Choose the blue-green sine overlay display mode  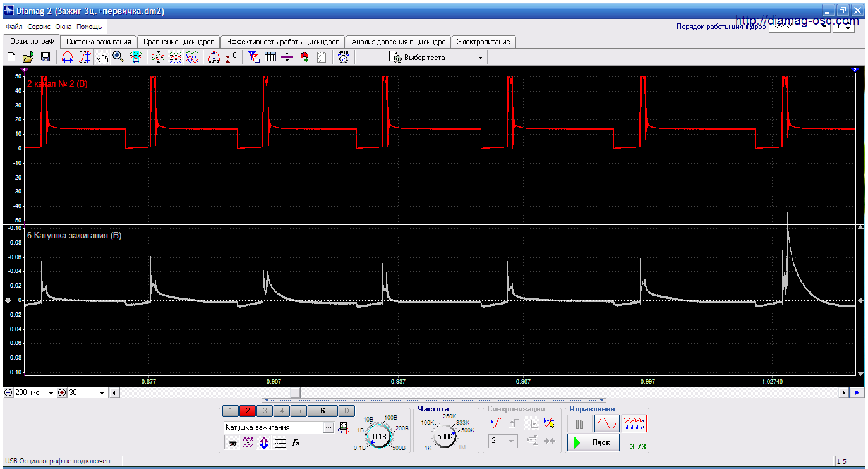pyautogui.click(x=192, y=58)
